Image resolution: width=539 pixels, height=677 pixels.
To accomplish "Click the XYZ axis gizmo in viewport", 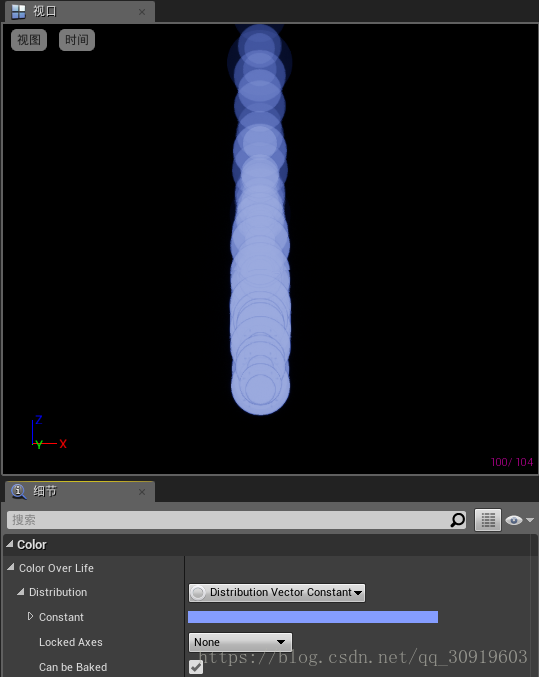I will (x=49, y=433).
